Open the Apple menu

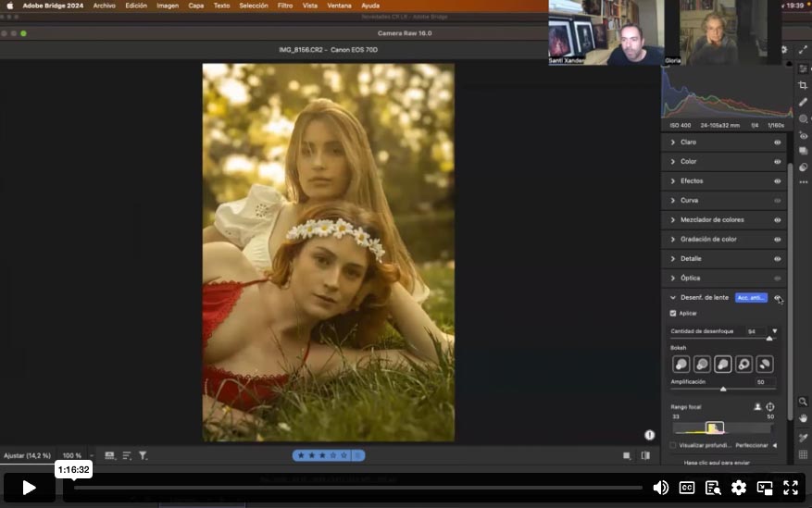pyautogui.click(x=10, y=6)
